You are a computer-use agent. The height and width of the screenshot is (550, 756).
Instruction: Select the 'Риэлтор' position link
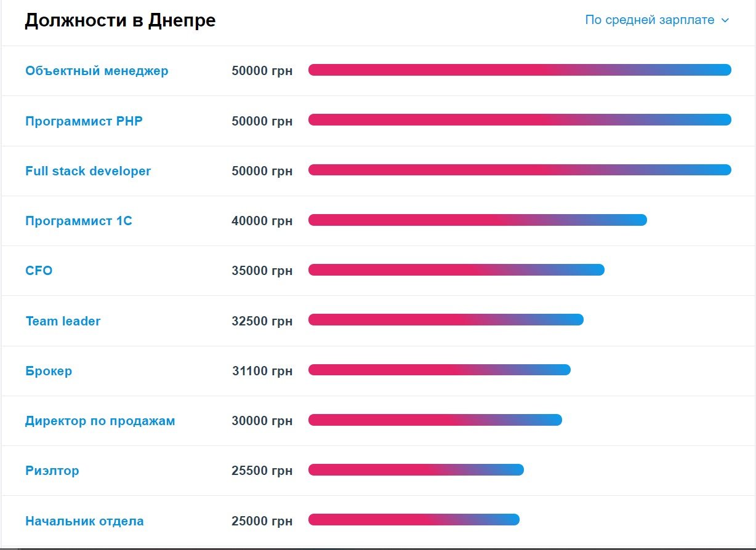coord(52,471)
